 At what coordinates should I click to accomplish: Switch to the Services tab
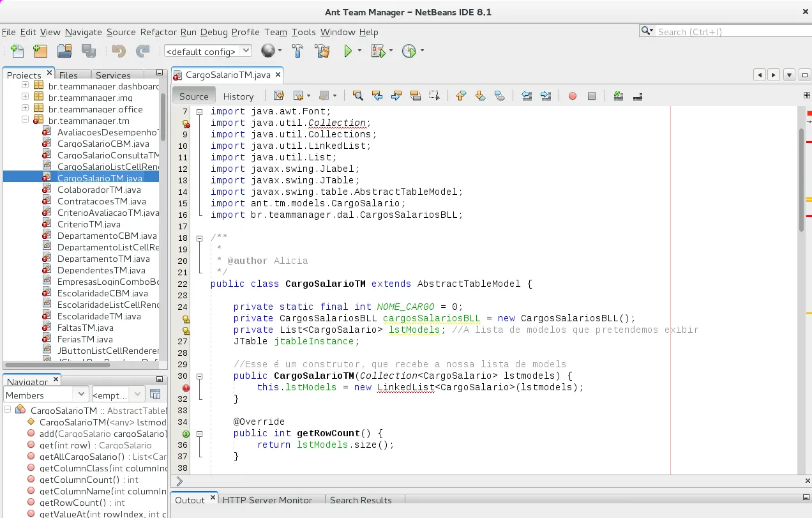113,75
